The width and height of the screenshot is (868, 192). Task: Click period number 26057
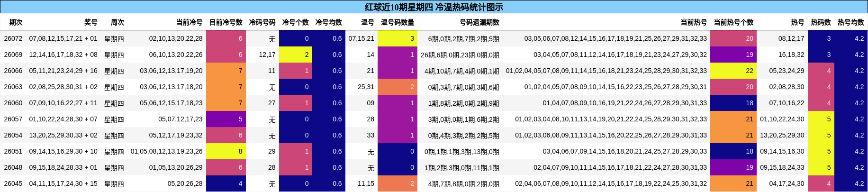[x=13, y=119]
